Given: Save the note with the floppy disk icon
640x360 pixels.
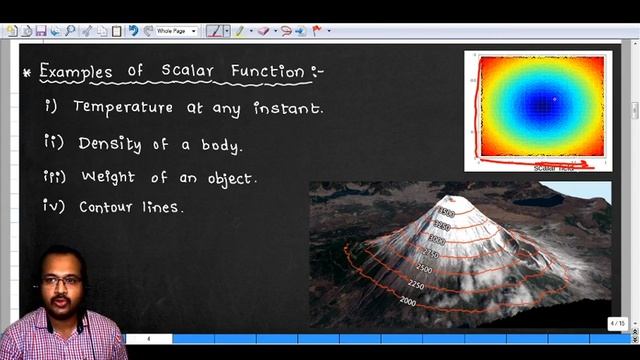Looking at the screenshot, I should click(x=41, y=31).
